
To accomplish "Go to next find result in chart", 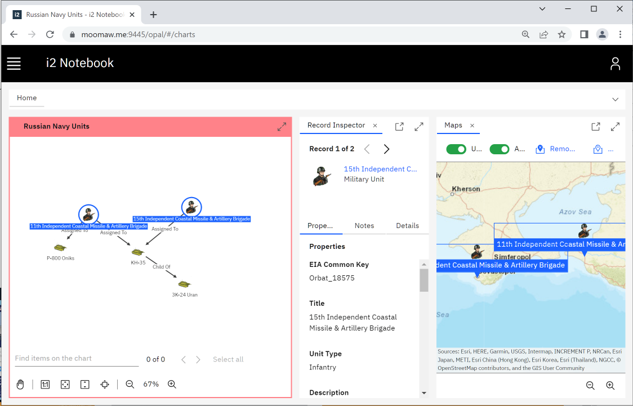I will 198,359.
